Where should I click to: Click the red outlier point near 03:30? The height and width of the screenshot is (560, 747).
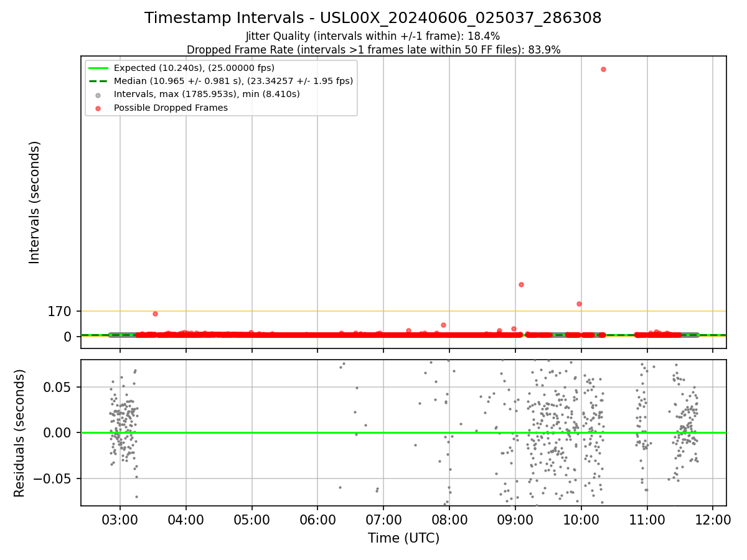pos(155,314)
